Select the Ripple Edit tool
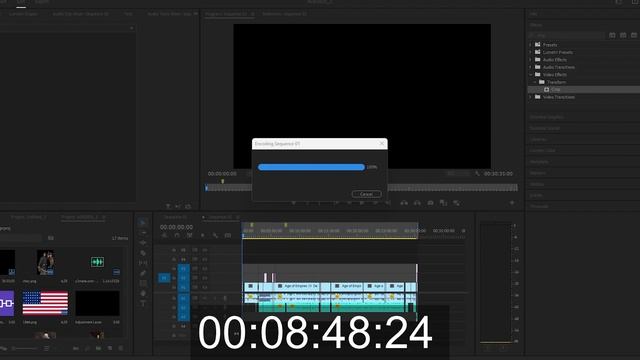 tap(143, 243)
